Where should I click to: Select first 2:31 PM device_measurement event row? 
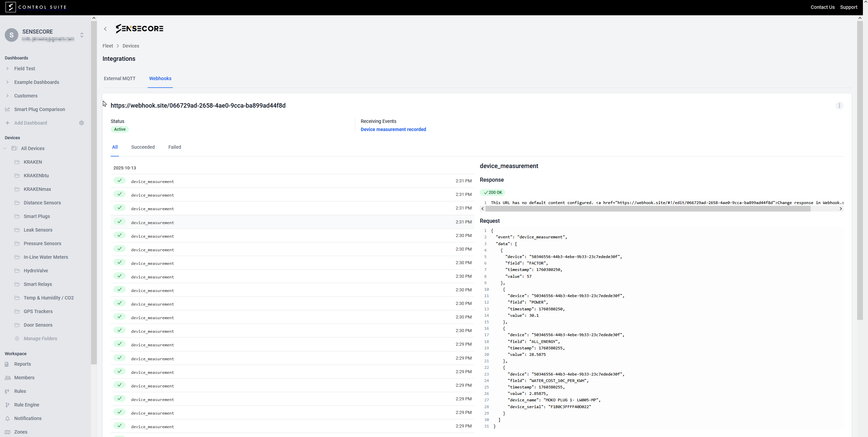pyautogui.click(x=292, y=181)
